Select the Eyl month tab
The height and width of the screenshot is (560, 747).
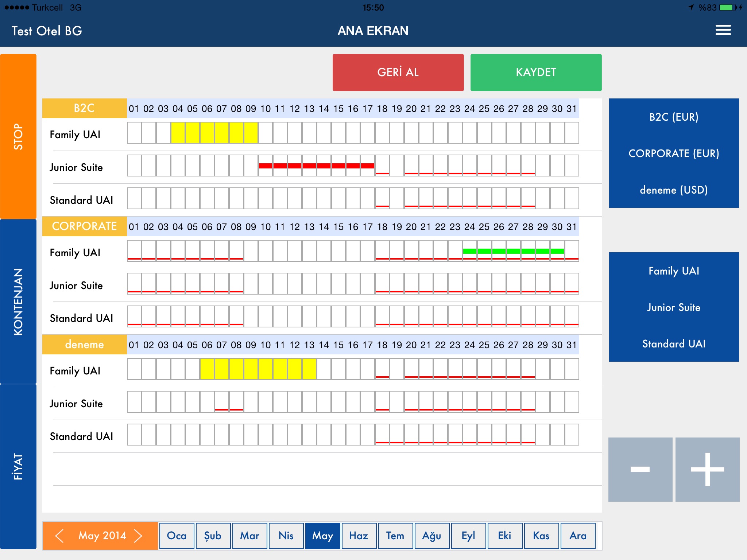(468, 536)
